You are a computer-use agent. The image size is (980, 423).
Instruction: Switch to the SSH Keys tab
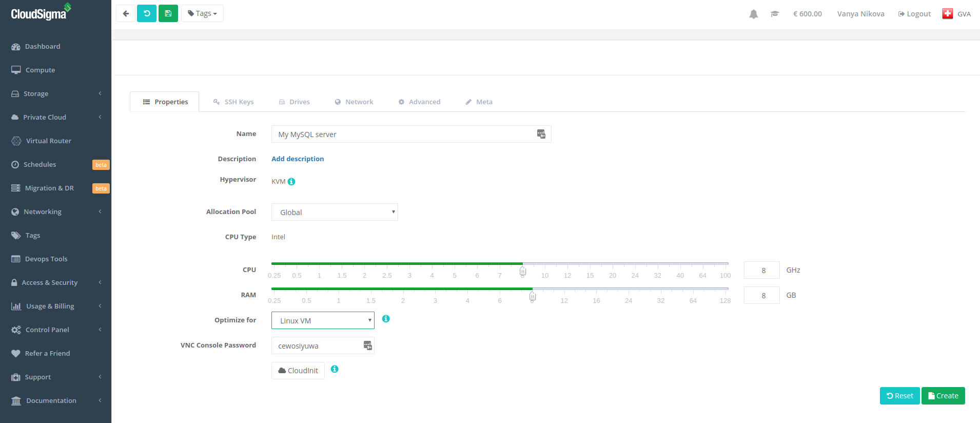233,102
